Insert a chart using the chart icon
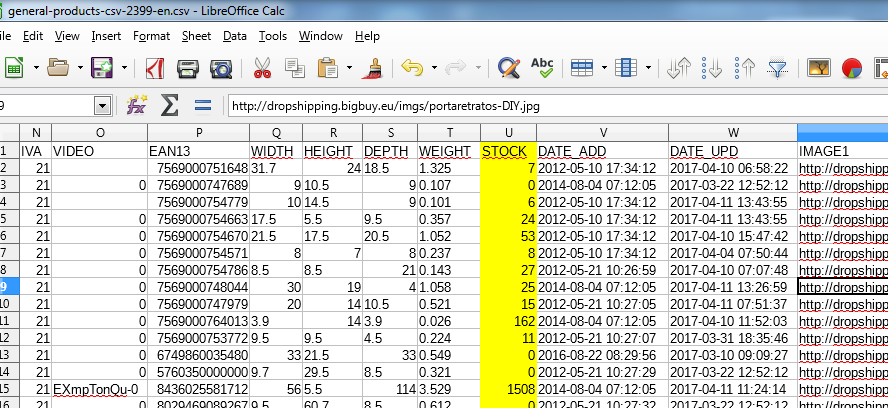 pyautogui.click(x=852, y=69)
